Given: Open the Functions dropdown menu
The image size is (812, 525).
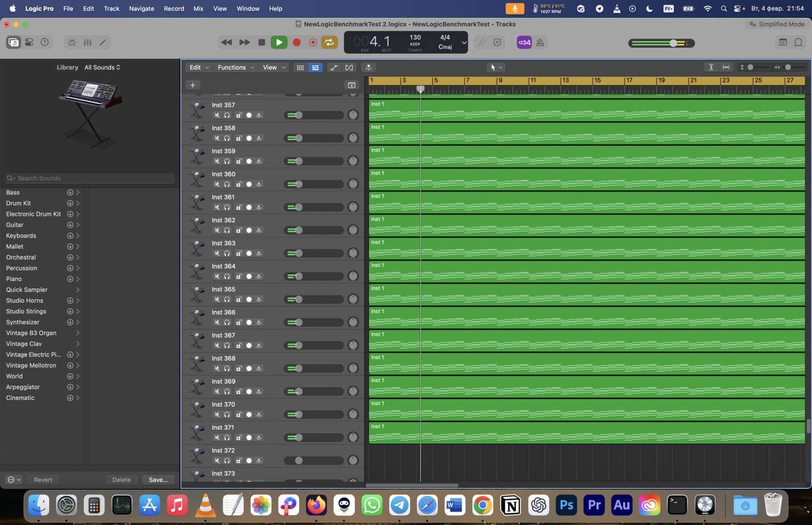Looking at the screenshot, I should click(236, 68).
